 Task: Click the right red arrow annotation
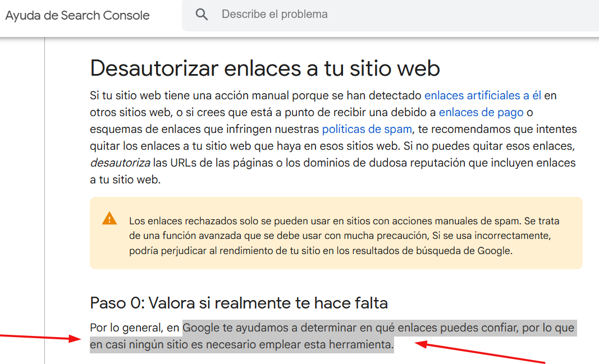click(x=483, y=352)
